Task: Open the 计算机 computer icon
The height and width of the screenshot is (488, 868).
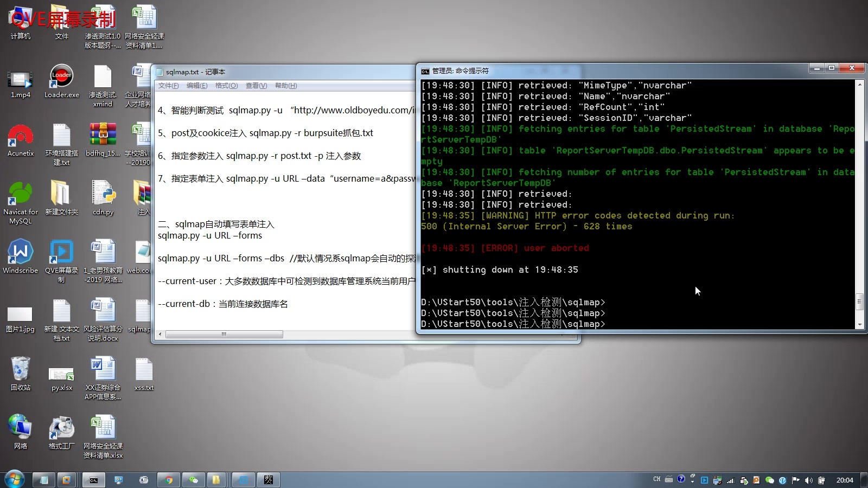Action: pos(21,23)
